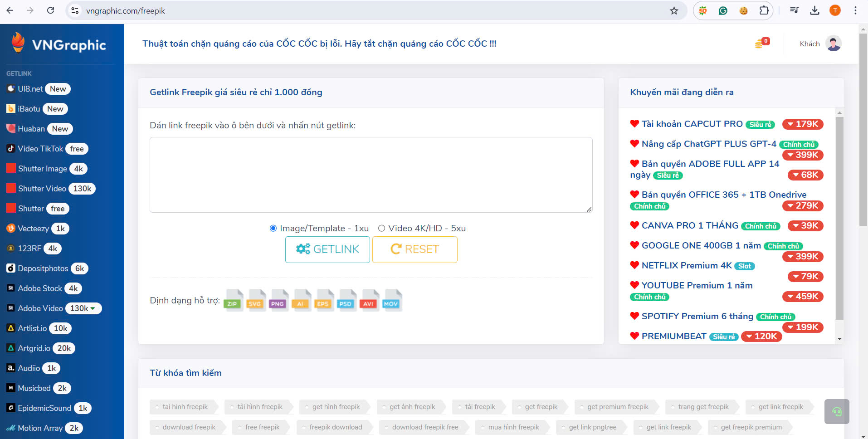The height and width of the screenshot is (439, 868).
Task: Expand YOUTUBE Premium 459K price badge
Action: (x=803, y=297)
